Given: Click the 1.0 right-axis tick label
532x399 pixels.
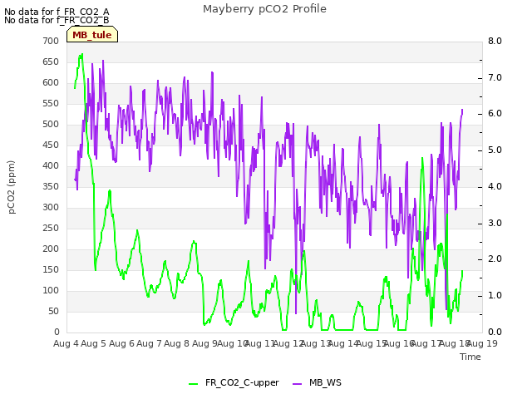Looking at the screenshot, I should point(495,296).
